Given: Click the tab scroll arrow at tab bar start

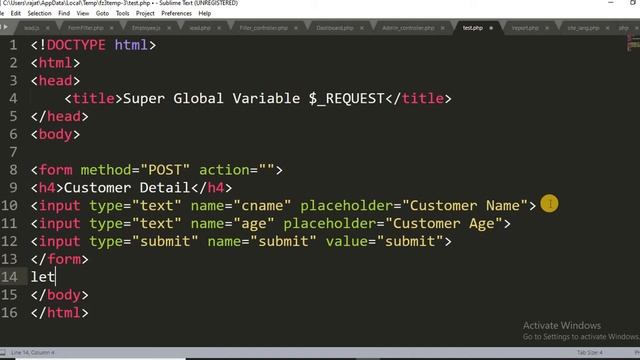Looking at the screenshot, I should (5, 27).
